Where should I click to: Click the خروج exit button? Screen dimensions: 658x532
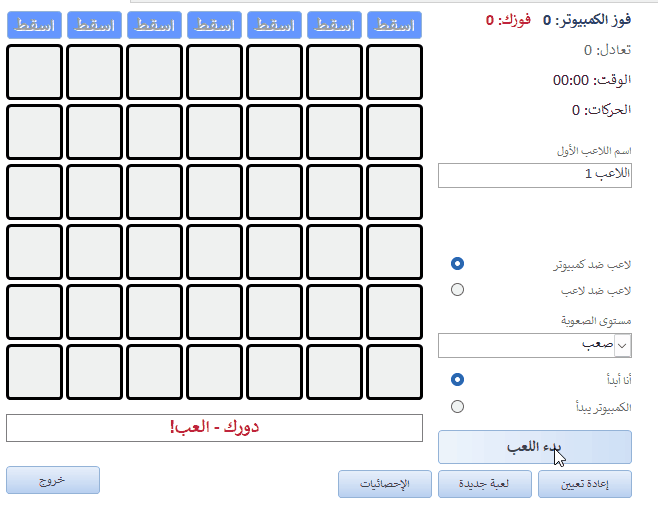click(53, 480)
